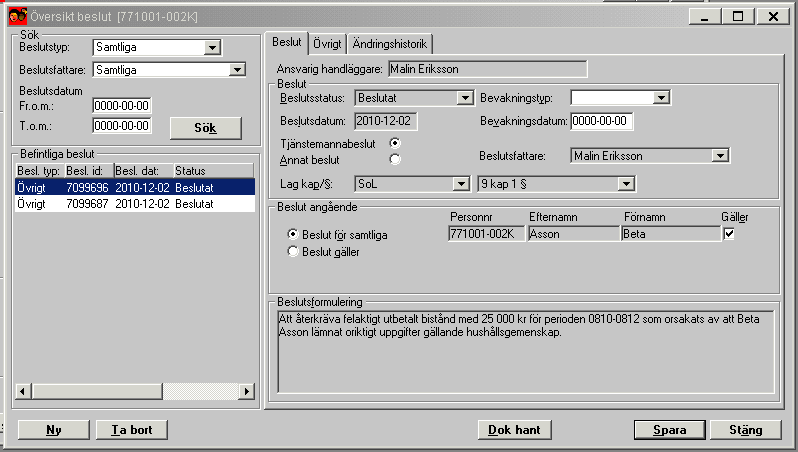Image resolution: width=798 pixels, height=452 pixels.
Task: Toggle the Gäller checkbox for Beta Asson
Action: point(729,234)
